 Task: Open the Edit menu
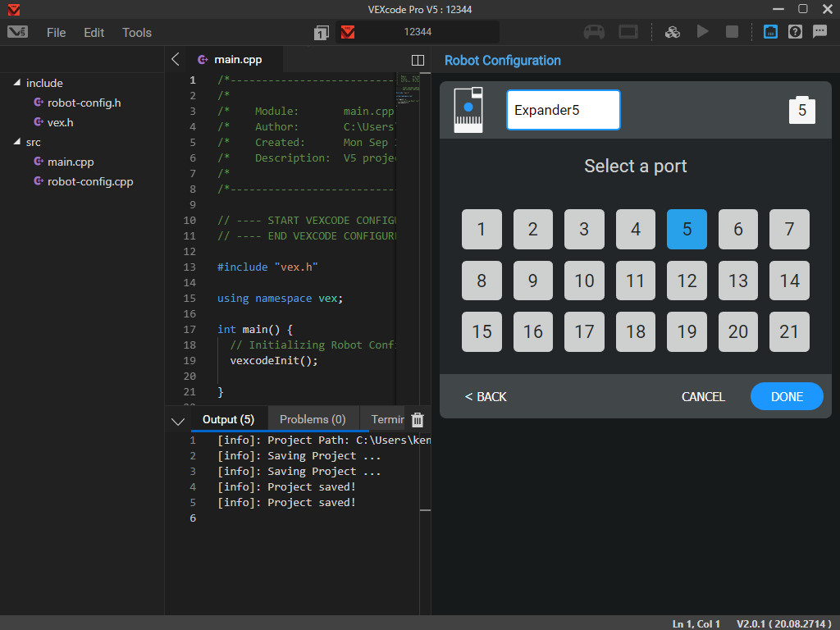(x=94, y=33)
